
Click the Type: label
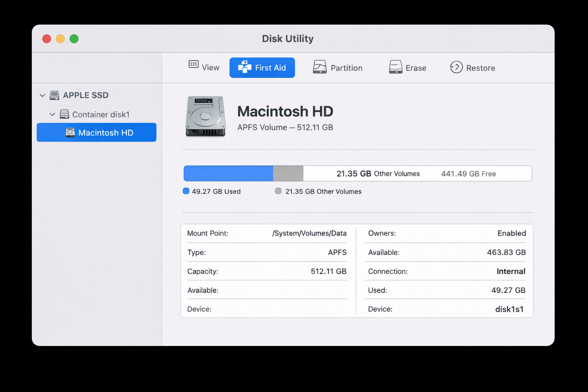[197, 252]
